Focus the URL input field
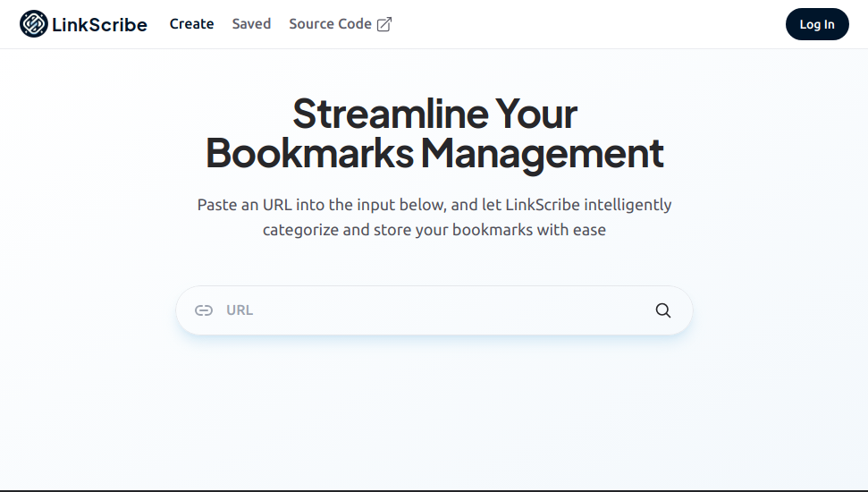 click(x=434, y=310)
